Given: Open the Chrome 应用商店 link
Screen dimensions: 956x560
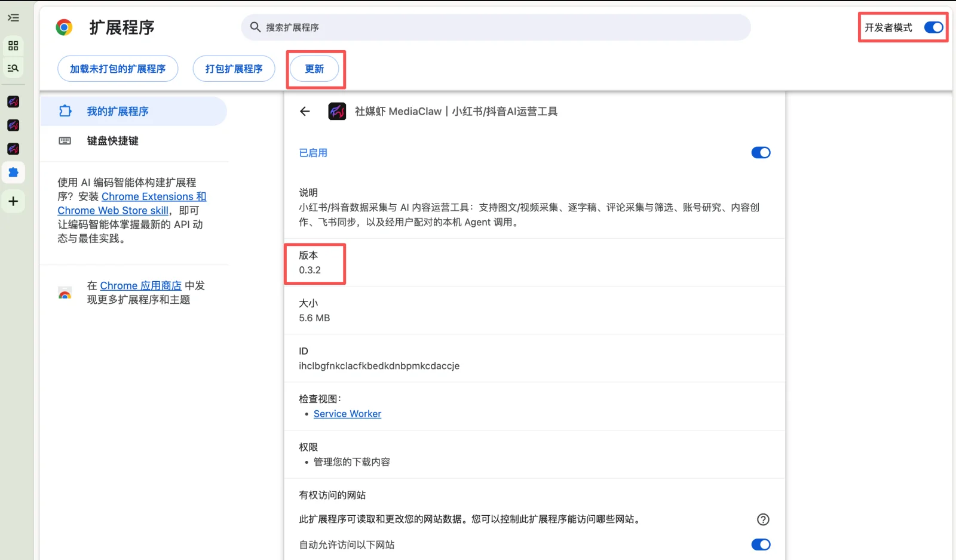Looking at the screenshot, I should [x=140, y=285].
